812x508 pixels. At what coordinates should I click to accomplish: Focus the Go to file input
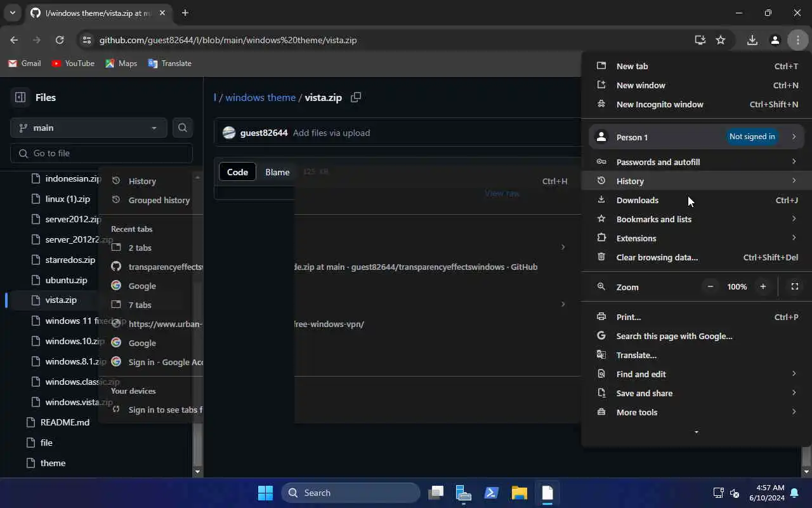[x=101, y=153]
